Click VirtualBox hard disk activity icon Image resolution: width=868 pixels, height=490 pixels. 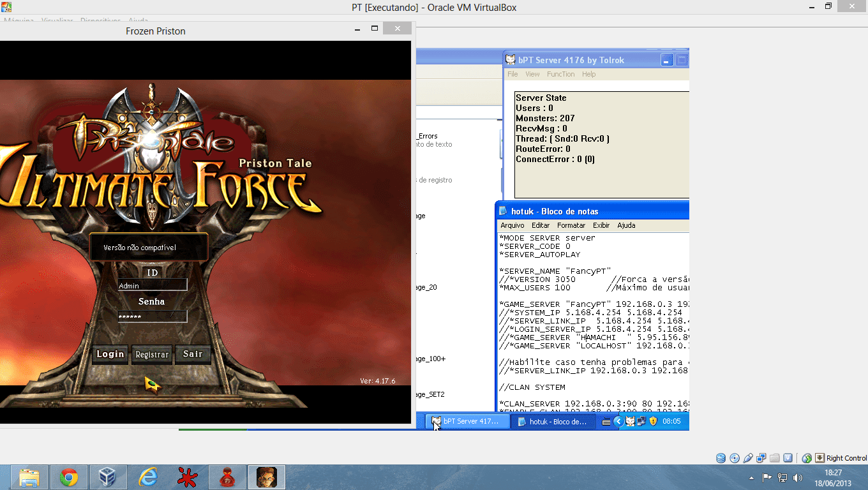coord(721,458)
